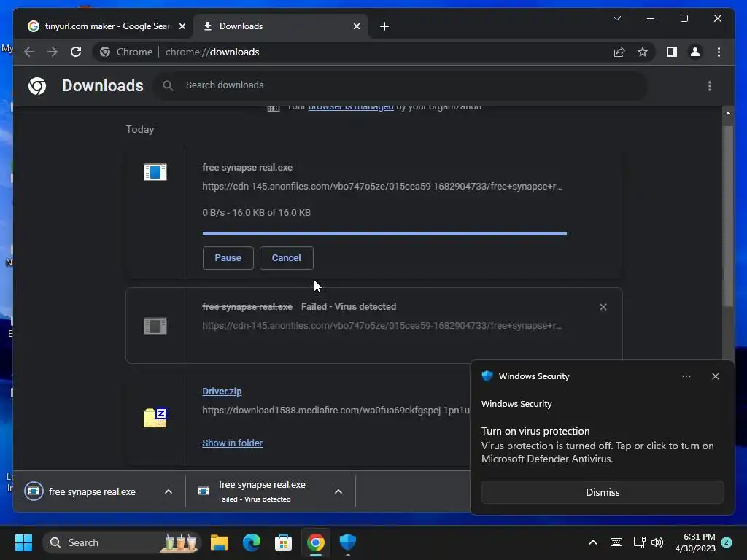Open the clock showing 6:31 PM
The image size is (747, 560).
pyautogui.click(x=695, y=542)
